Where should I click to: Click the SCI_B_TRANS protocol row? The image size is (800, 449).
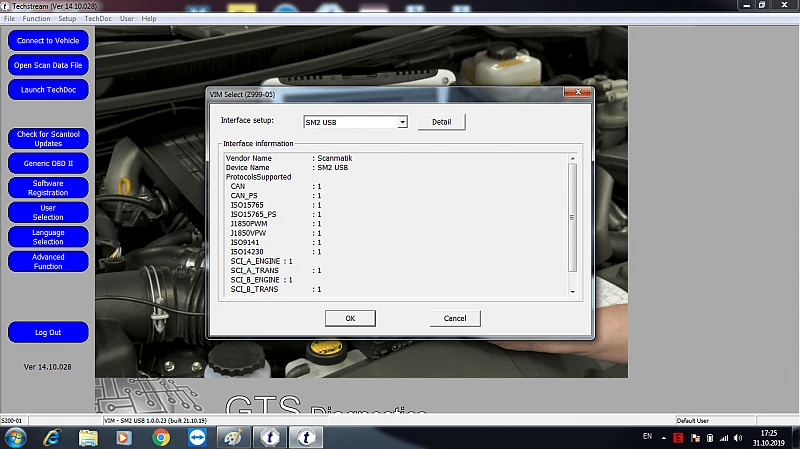point(276,289)
